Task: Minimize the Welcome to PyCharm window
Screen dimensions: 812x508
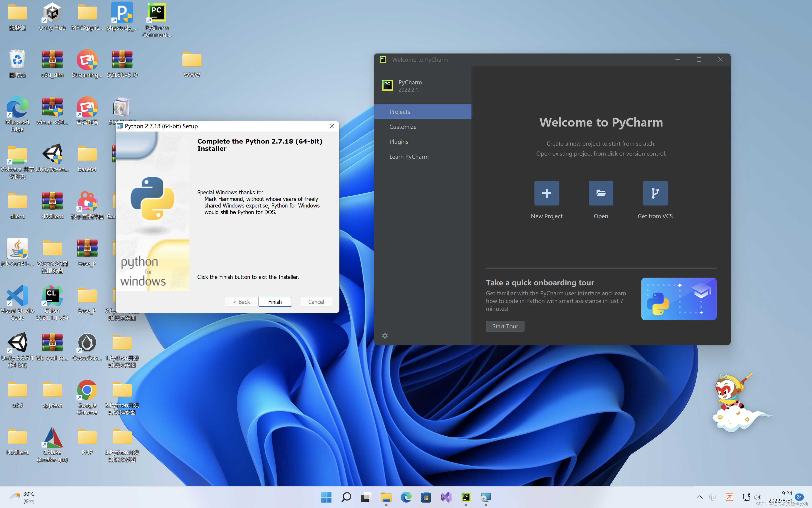Action: [x=677, y=59]
